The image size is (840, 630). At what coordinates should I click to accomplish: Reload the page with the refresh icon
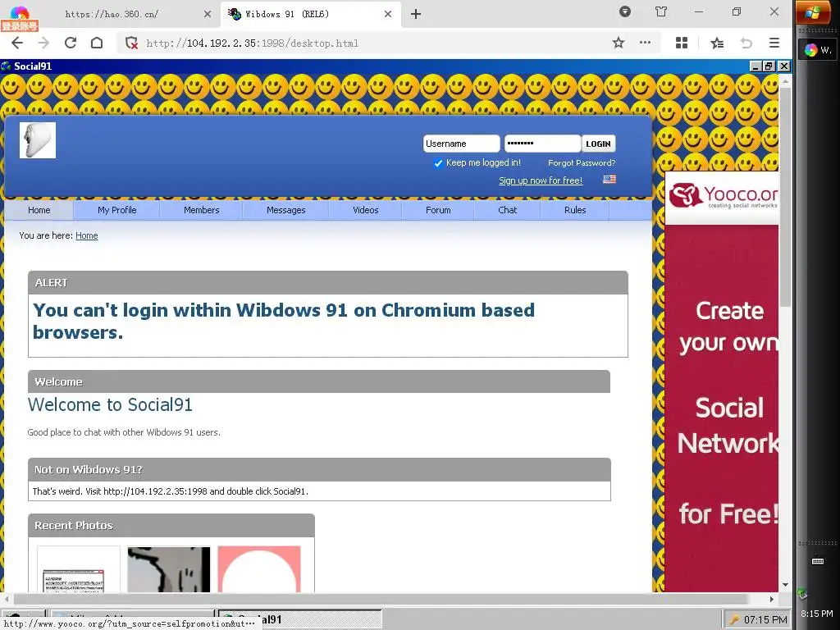[71, 43]
